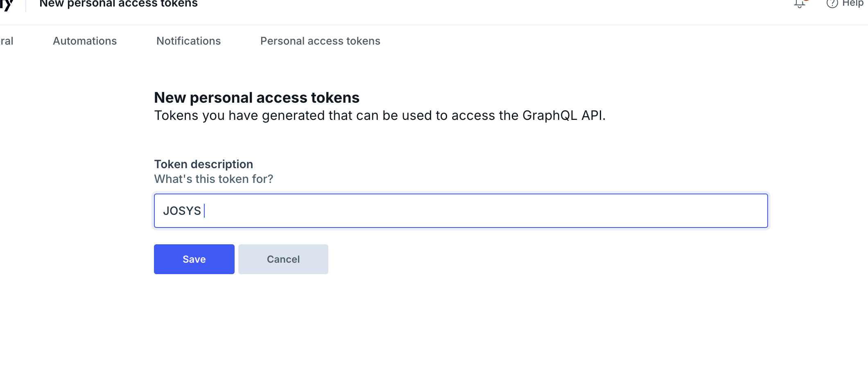Save the new access token
The height and width of the screenshot is (383, 868).
click(194, 259)
